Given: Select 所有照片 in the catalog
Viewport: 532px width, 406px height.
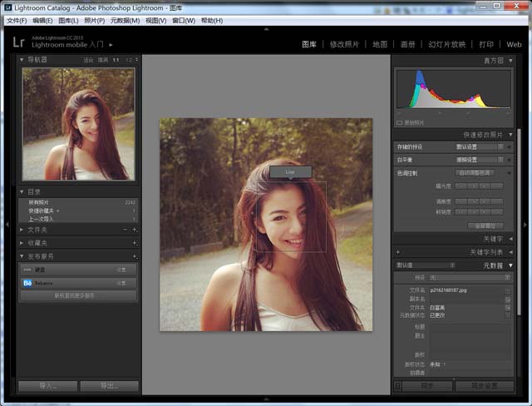Looking at the screenshot, I should pyautogui.click(x=78, y=202).
